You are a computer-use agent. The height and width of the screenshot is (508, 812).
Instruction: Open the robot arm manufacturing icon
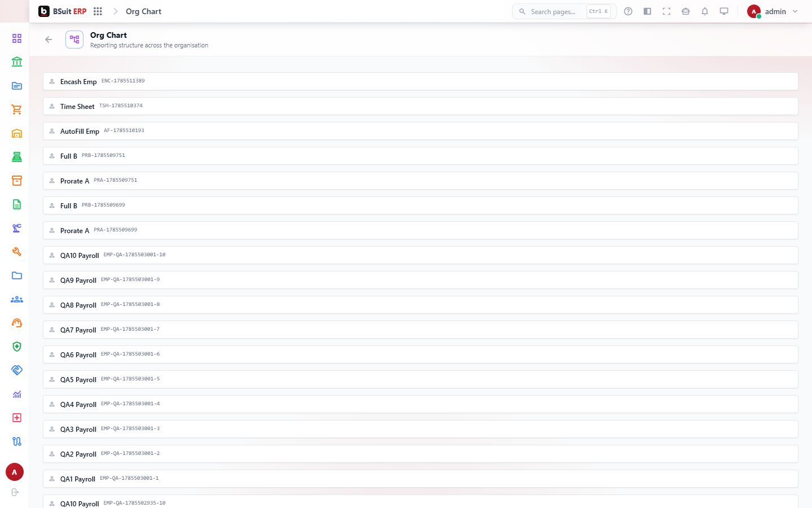(17, 228)
